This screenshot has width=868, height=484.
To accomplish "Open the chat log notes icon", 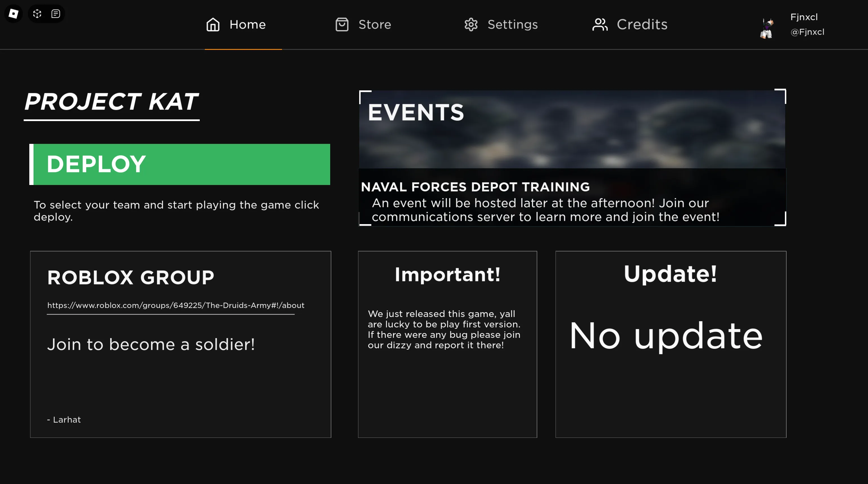I will tap(56, 14).
